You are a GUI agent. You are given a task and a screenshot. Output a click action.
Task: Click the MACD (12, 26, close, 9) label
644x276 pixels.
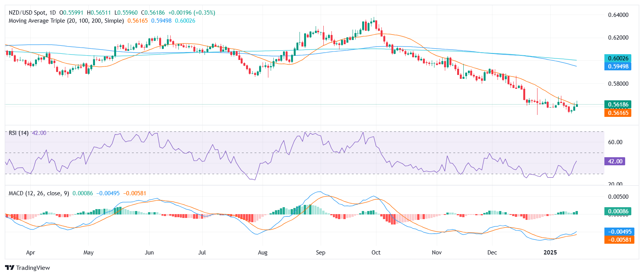(39, 193)
